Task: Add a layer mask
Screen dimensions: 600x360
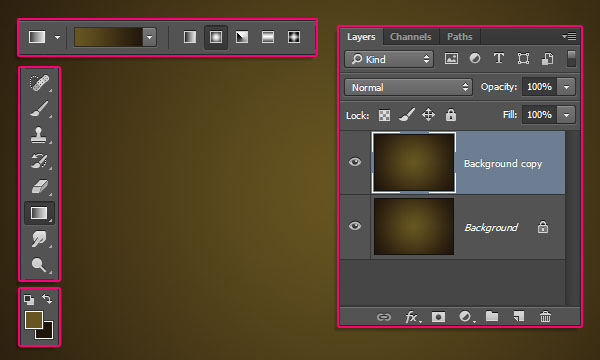Action: point(438,317)
